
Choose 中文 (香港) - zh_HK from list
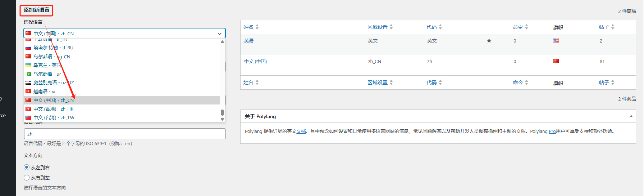click(53, 109)
